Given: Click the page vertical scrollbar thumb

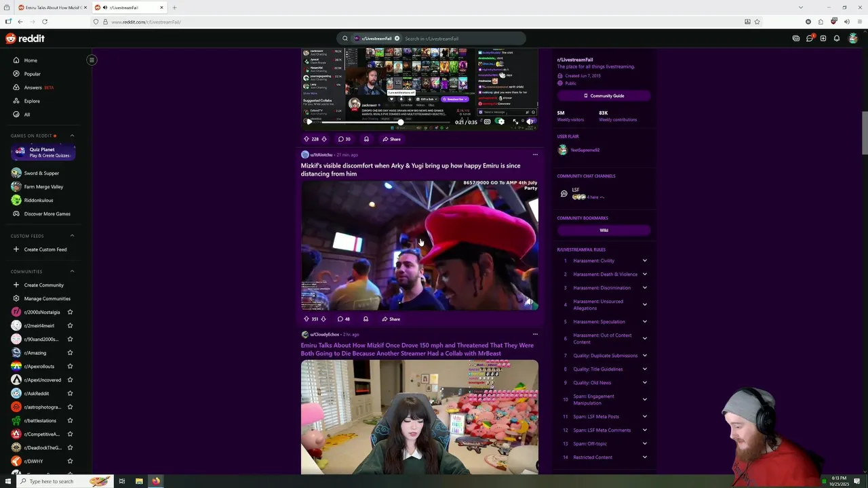Looking at the screenshot, I should (x=864, y=132).
